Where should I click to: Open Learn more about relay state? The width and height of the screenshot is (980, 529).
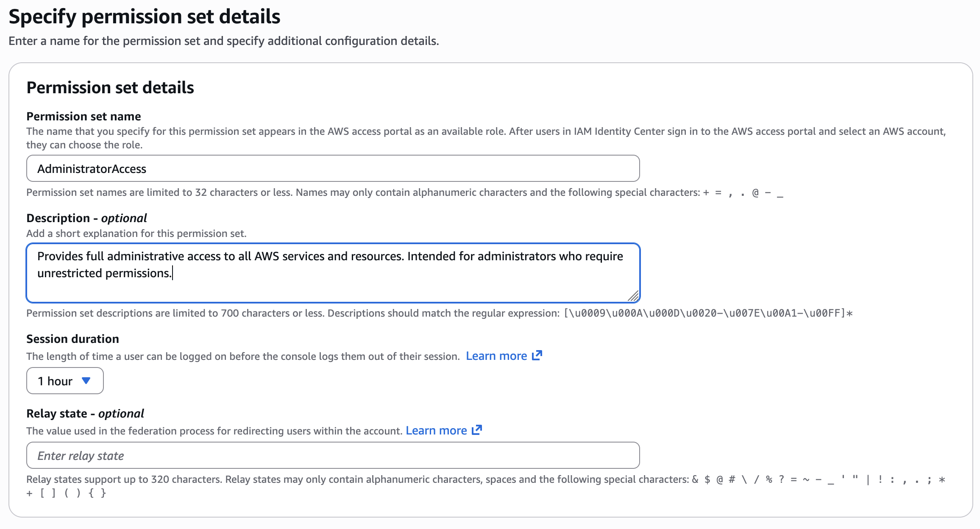click(x=437, y=430)
